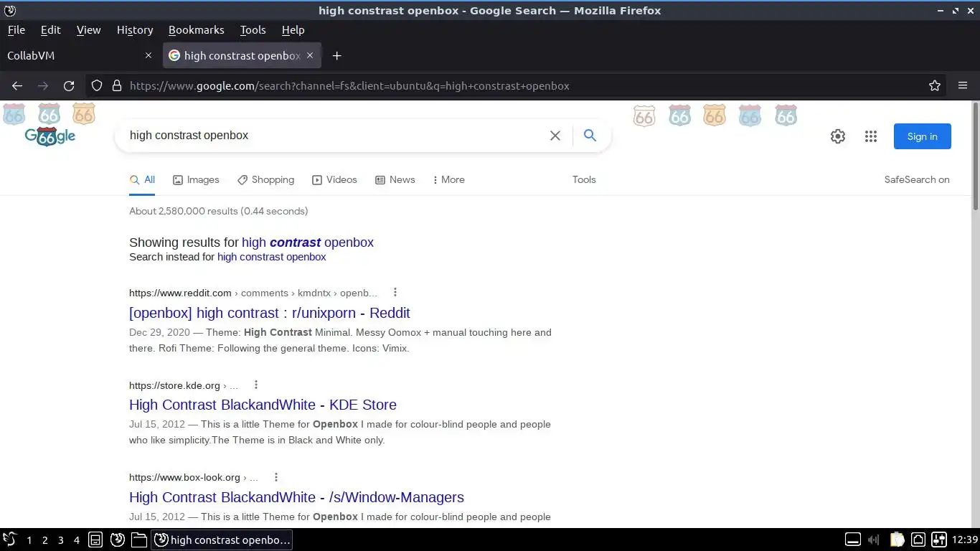The width and height of the screenshot is (980, 551).
Task: Open Google search Tools filter
Action: [584, 179]
